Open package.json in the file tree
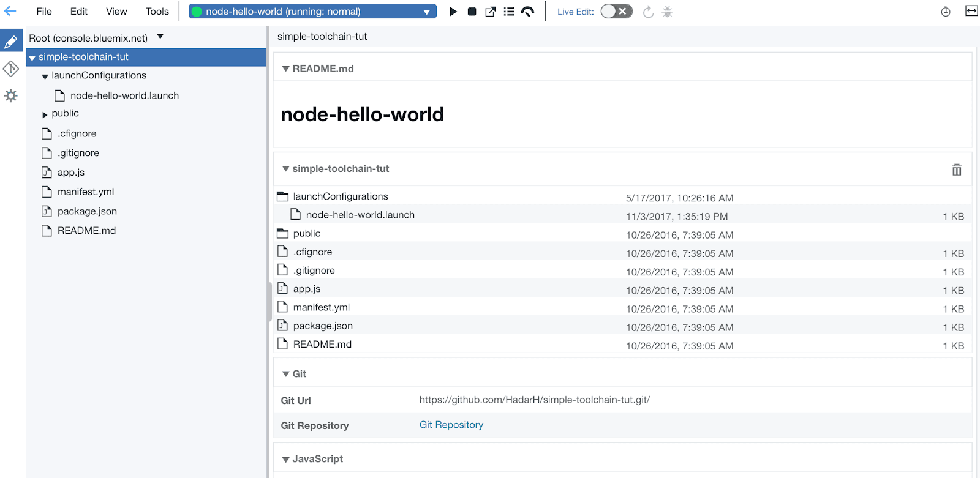 click(x=87, y=211)
